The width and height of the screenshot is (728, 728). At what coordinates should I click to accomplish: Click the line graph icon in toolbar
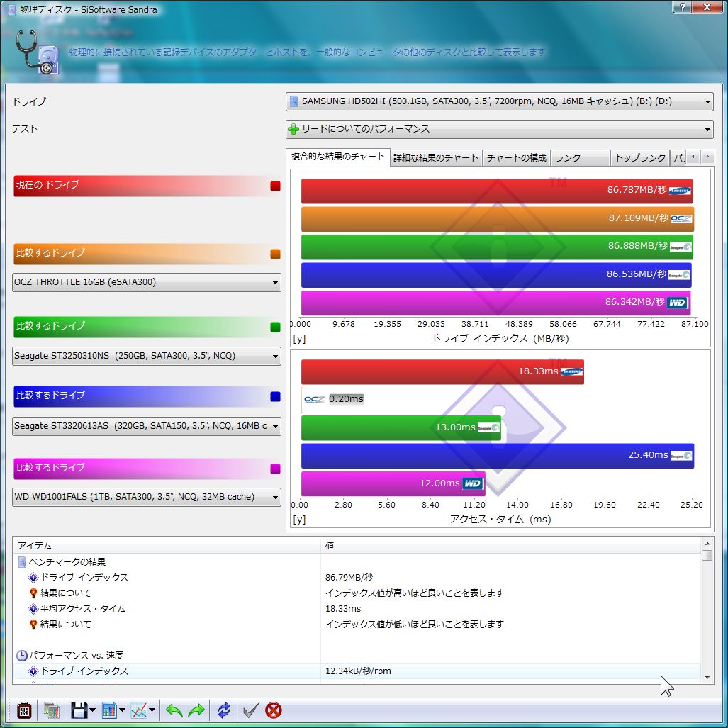[x=139, y=710]
